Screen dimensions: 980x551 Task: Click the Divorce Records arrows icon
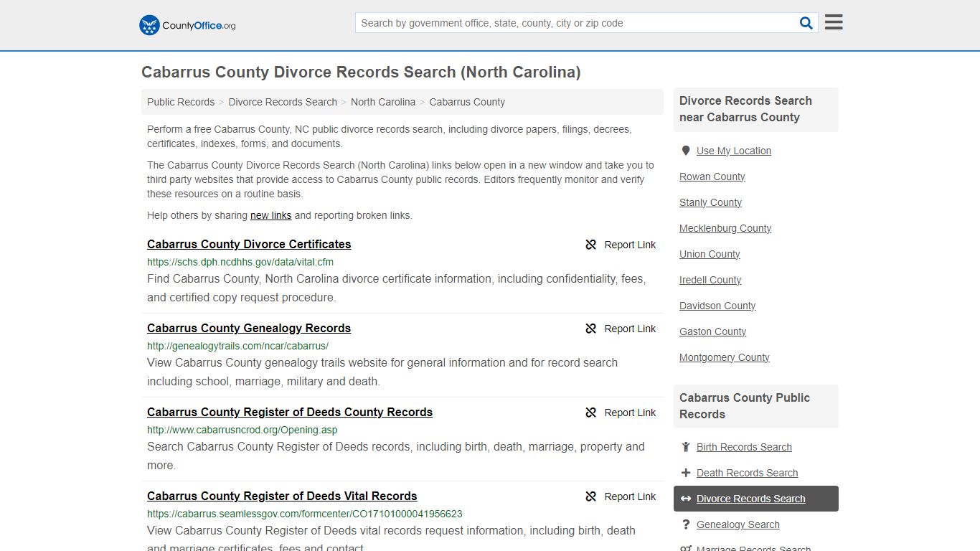[685, 499]
